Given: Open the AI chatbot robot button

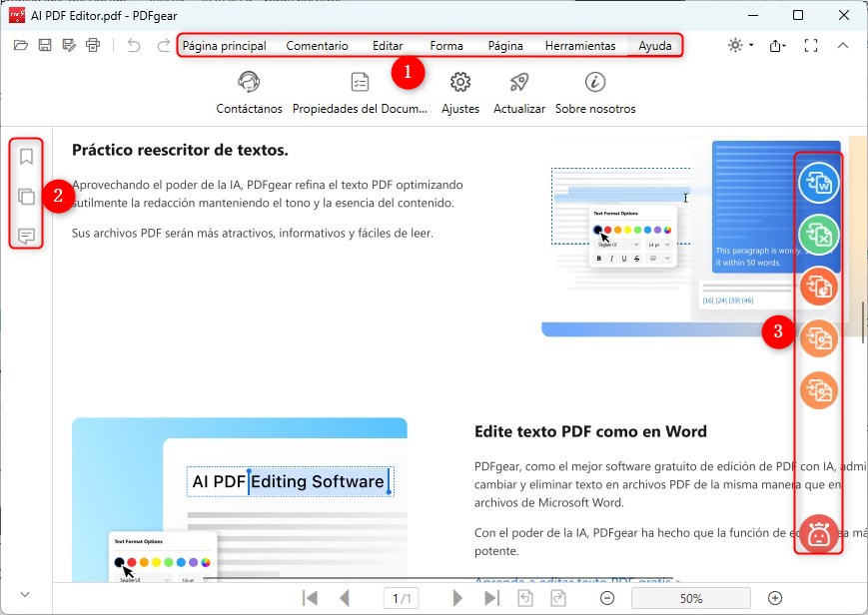Looking at the screenshot, I should (819, 533).
